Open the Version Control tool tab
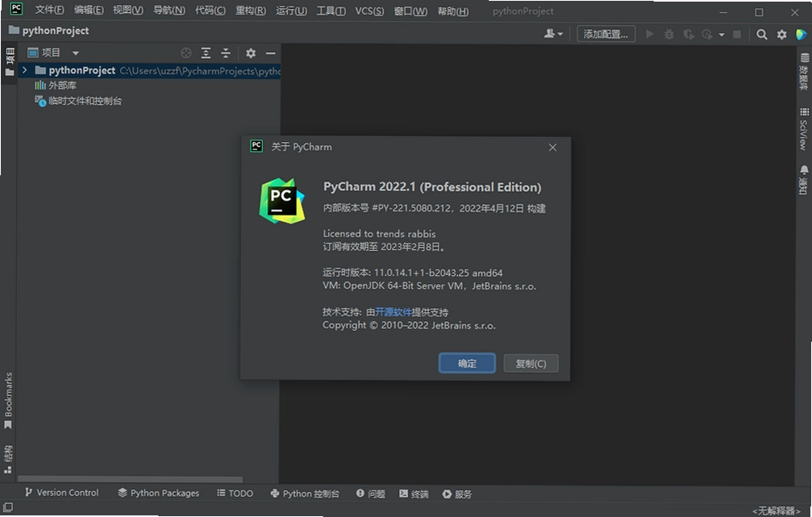Image resolution: width=812 pixels, height=517 pixels. click(61, 493)
